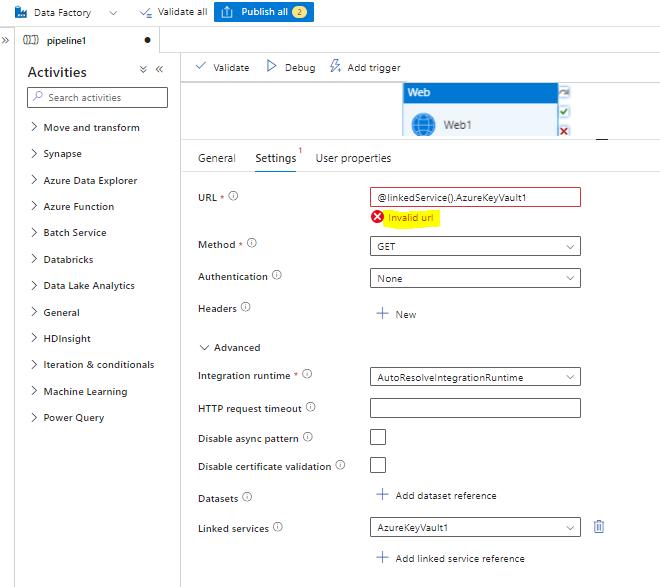The width and height of the screenshot is (660, 587).
Task: Expand all activities double-down chevron icon
Action: [x=143, y=69]
